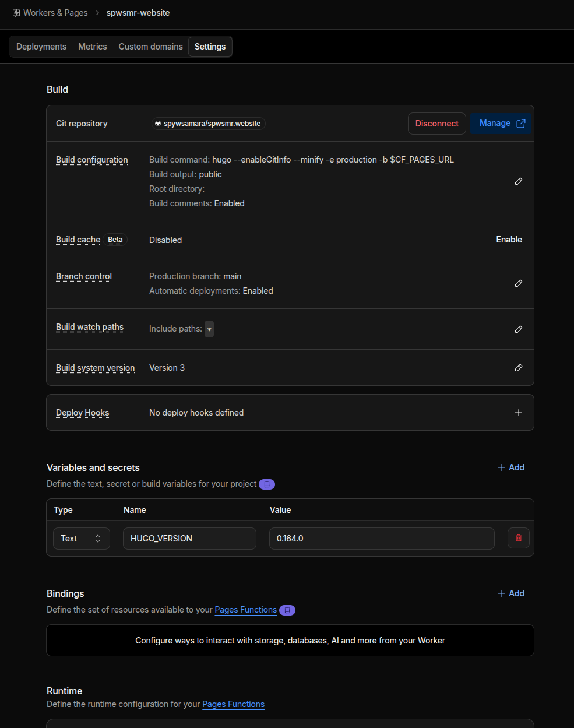Disconnect the Git repository
The image size is (574, 728).
click(437, 124)
